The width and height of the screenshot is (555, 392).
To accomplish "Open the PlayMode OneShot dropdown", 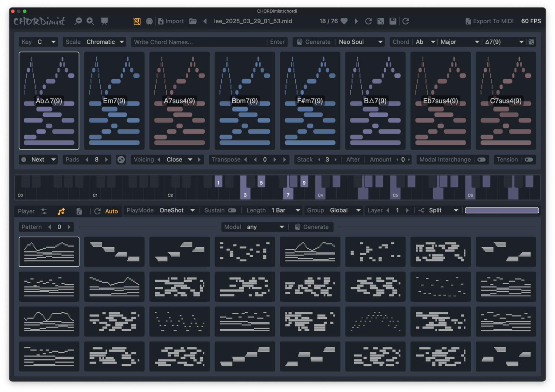I will [x=177, y=210].
